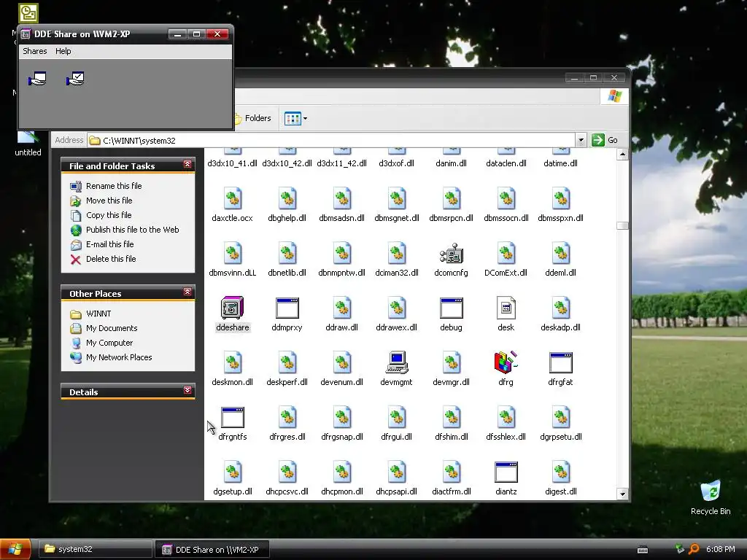Select the DComExt.dll file icon

pos(506,253)
